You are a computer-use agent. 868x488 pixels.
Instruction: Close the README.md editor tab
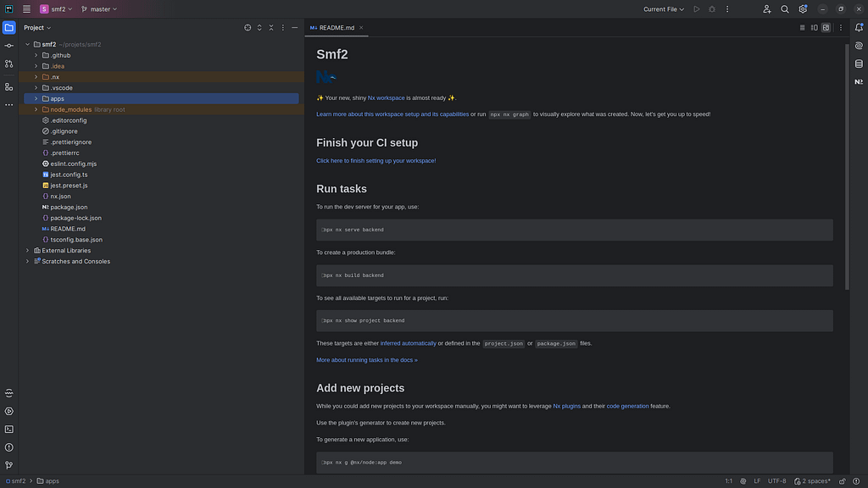tap(361, 28)
